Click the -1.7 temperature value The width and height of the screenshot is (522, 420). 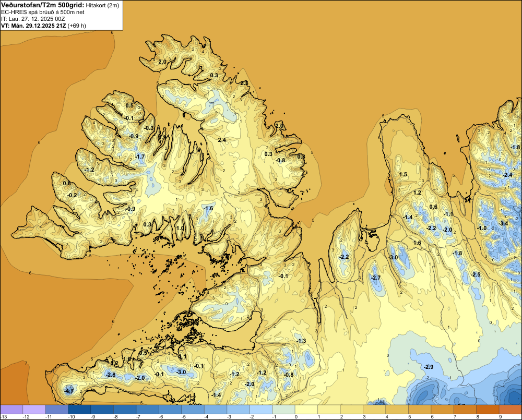pyautogui.click(x=140, y=157)
